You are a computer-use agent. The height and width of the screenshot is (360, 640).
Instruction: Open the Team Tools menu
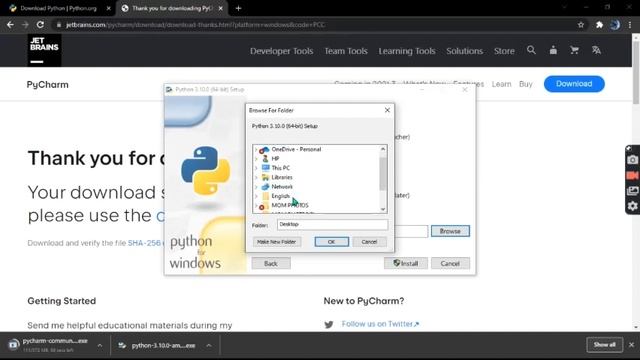[x=346, y=51]
